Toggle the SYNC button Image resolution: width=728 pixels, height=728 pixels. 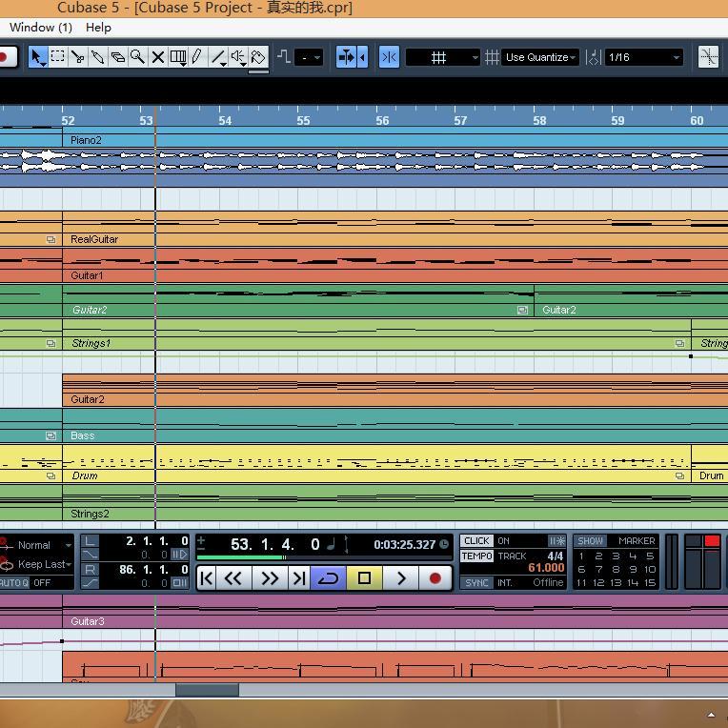point(476,582)
